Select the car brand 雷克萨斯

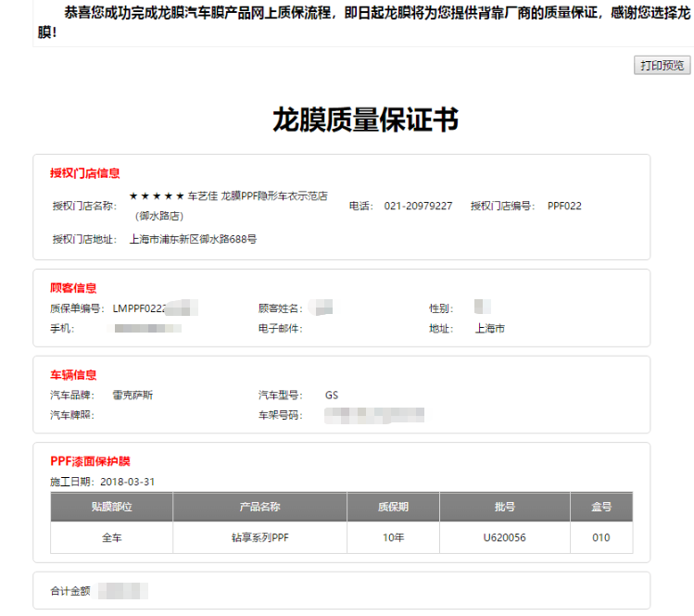coord(132,396)
